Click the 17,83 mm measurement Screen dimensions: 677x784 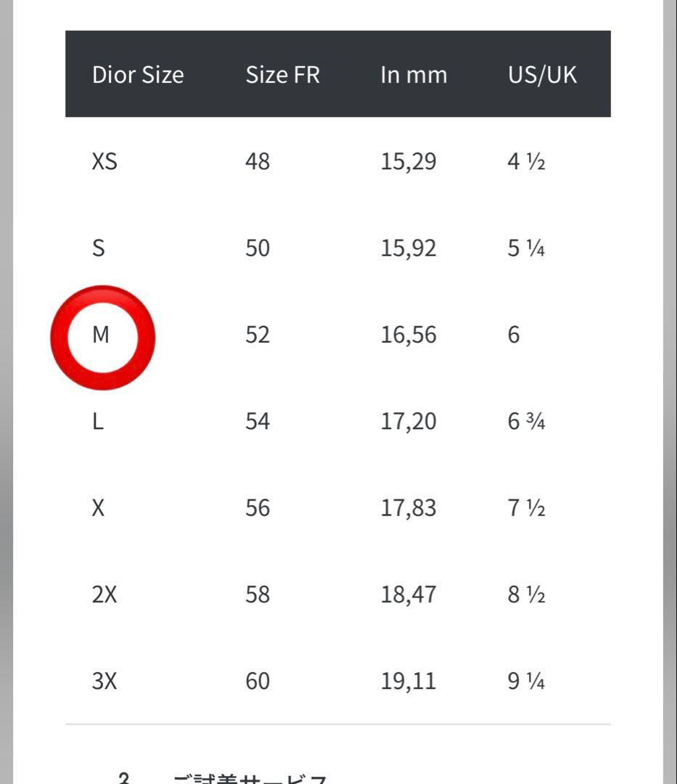click(x=409, y=508)
